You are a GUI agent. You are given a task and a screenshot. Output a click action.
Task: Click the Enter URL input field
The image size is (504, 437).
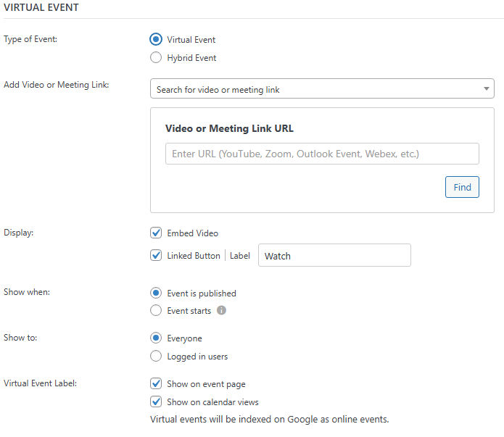tap(322, 154)
